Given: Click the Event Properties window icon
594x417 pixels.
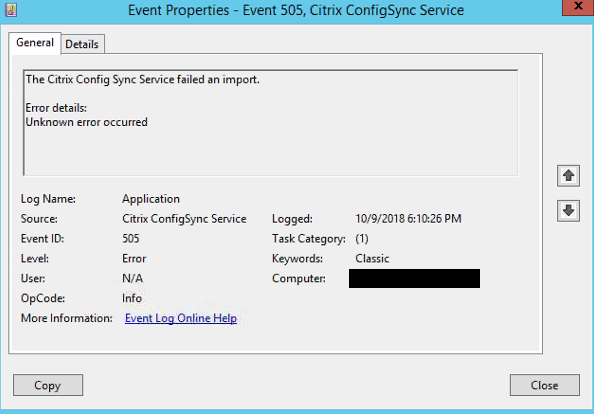Looking at the screenshot, I should coord(11,10).
